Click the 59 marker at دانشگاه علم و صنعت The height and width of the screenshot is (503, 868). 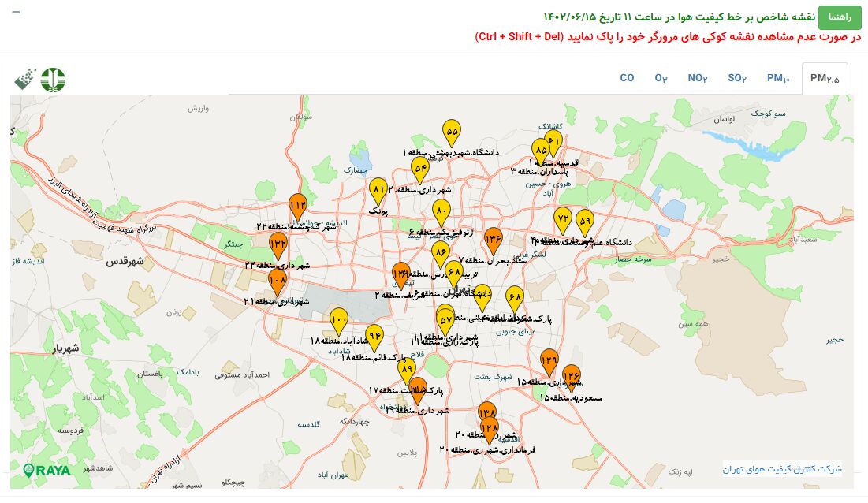[584, 222]
